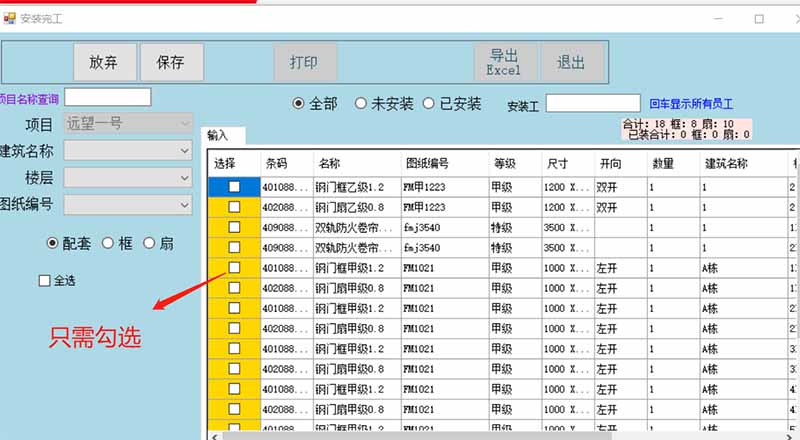Tick the checkbox in the first table row
800x440 pixels.
click(234, 187)
